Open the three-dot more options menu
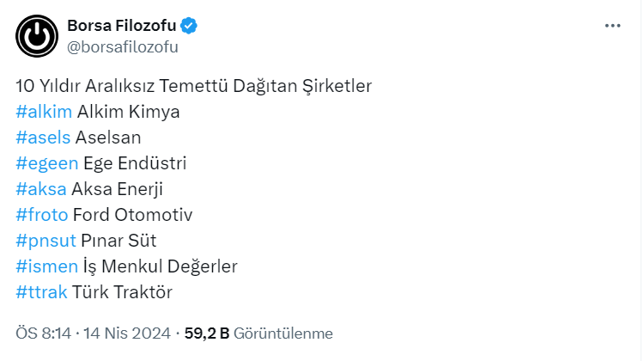This screenshot has height=361, width=644. point(612,26)
